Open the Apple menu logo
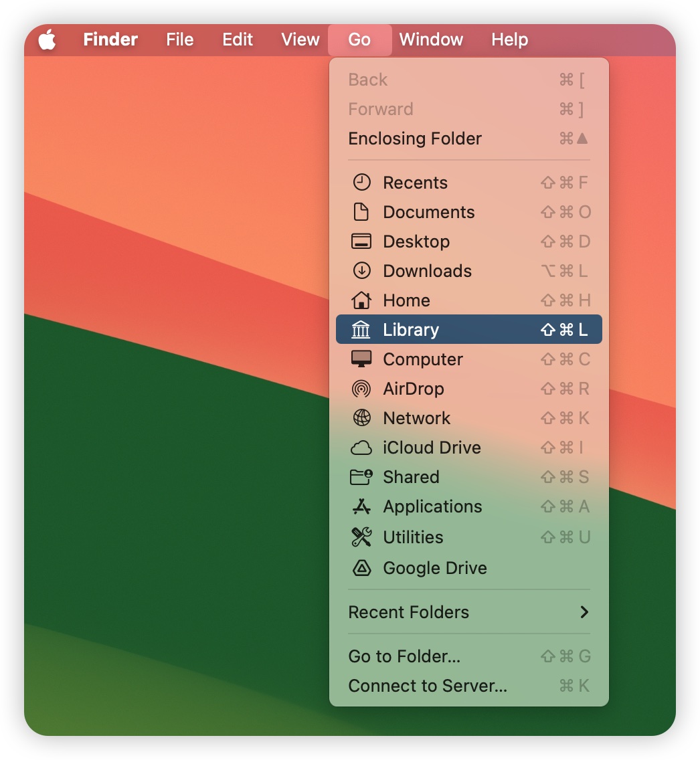Screen dimensions: 700x760 (47, 39)
